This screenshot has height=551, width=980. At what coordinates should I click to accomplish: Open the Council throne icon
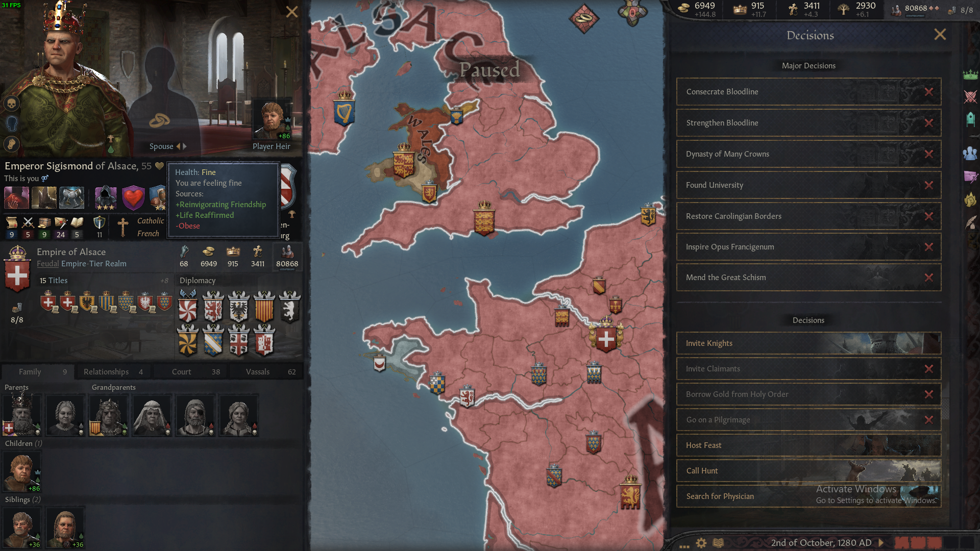click(970, 119)
